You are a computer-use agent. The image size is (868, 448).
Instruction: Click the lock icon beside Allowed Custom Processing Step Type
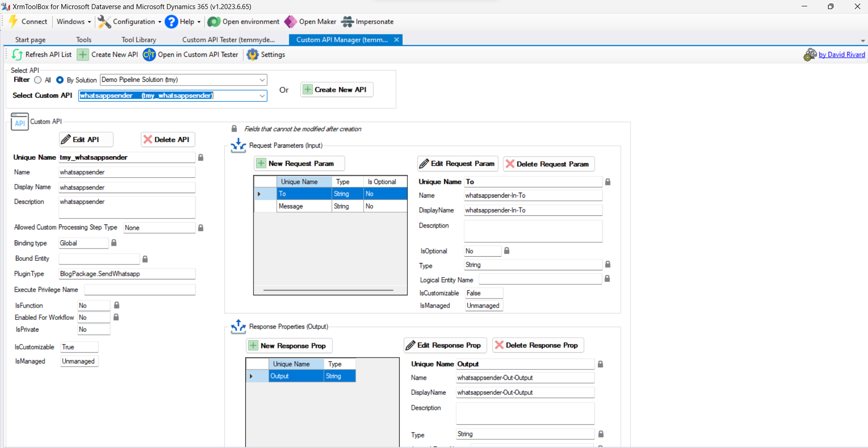[x=201, y=228]
